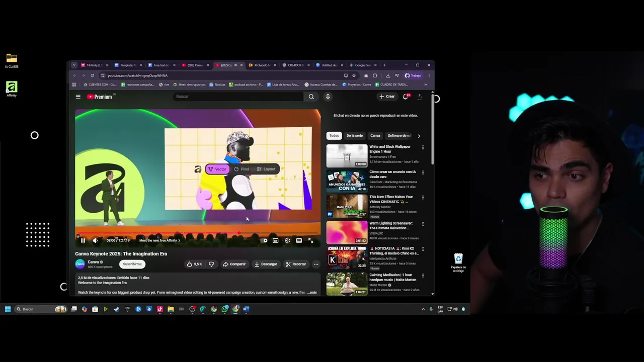
Task: Click the YouTube search magnifier button
Action: point(311,97)
